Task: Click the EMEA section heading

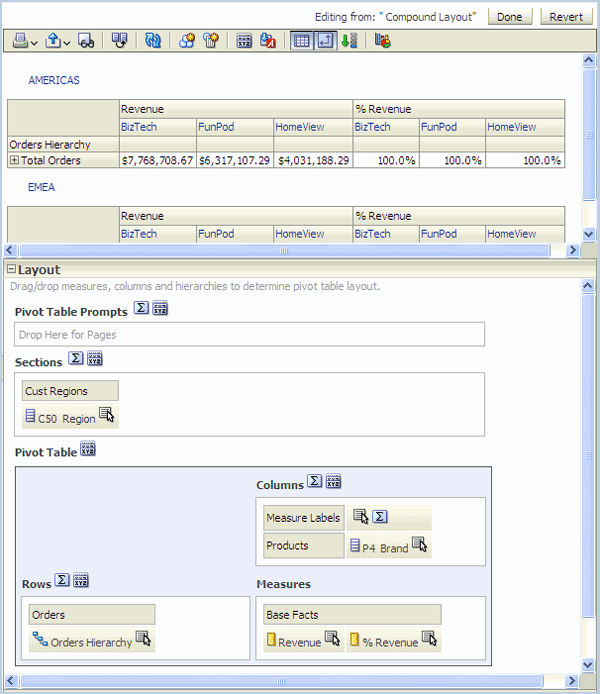Action: pyautogui.click(x=41, y=187)
